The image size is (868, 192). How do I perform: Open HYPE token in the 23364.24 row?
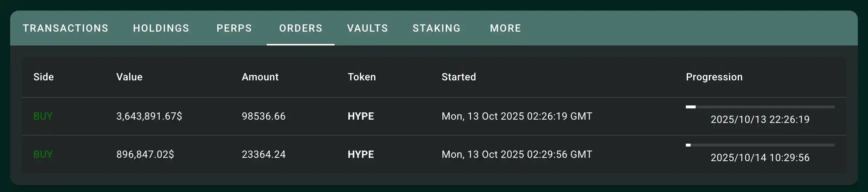click(361, 155)
